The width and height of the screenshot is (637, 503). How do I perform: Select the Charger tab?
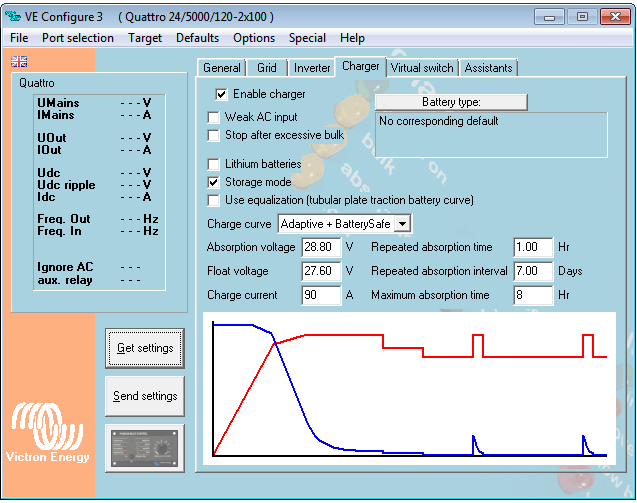pyautogui.click(x=360, y=66)
